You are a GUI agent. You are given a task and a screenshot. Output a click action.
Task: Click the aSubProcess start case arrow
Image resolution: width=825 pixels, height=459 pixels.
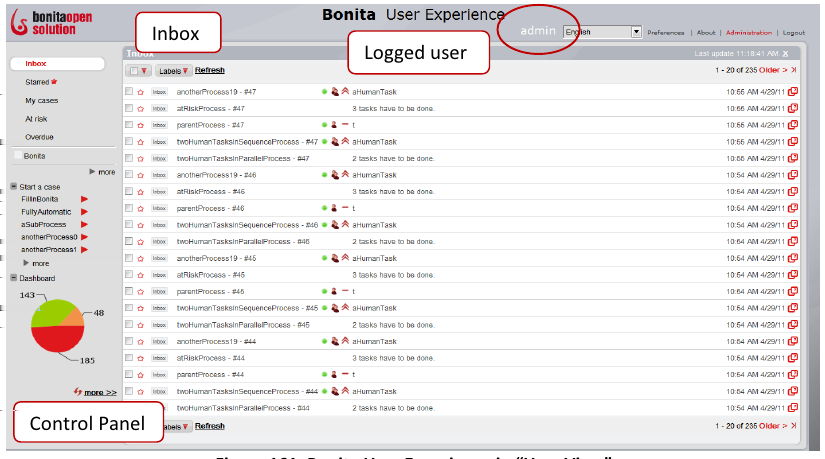[x=84, y=224]
